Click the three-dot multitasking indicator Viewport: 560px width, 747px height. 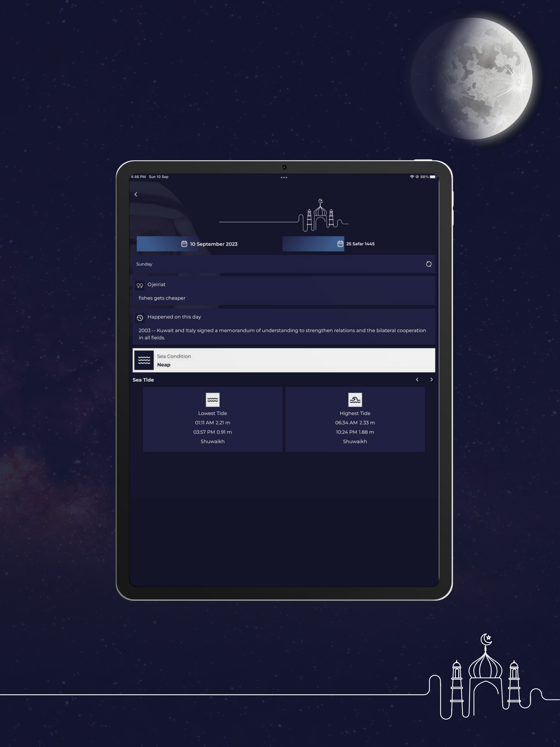pos(284,178)
